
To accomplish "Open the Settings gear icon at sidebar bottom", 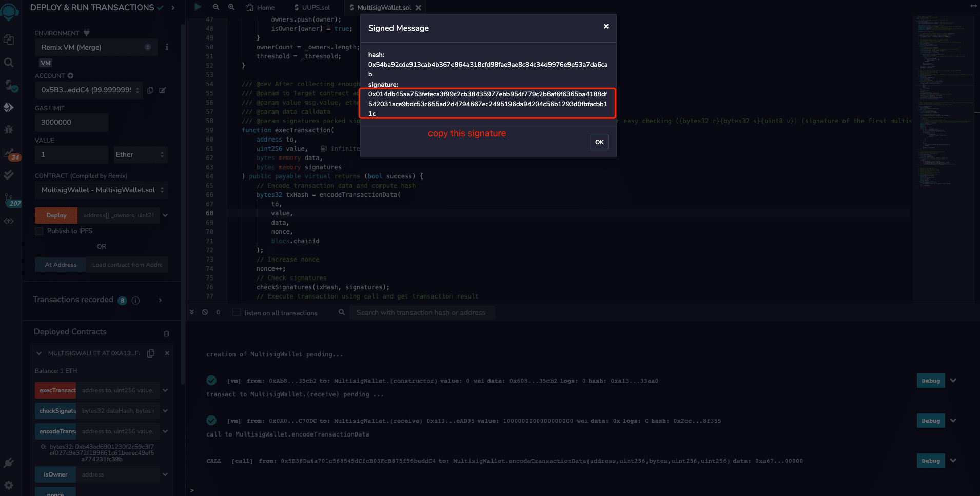I will tap(9, 485).
